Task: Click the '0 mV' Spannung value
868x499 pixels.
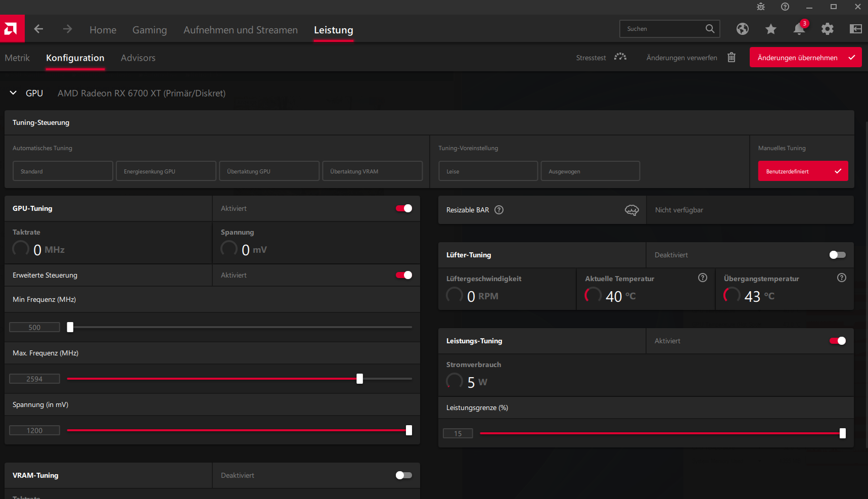Action: point(254,250)
